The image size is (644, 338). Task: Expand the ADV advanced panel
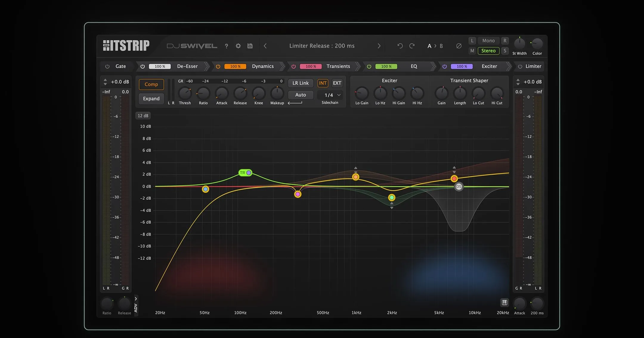click(x=136, y=305)
